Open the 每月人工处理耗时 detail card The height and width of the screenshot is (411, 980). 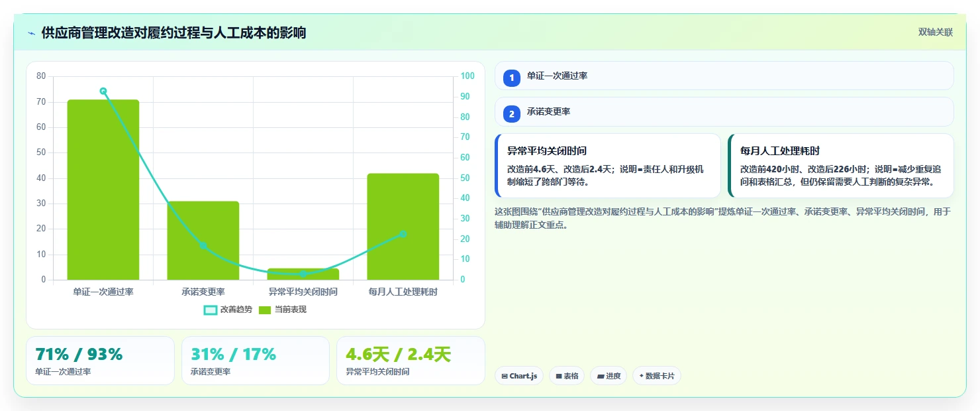[x=841, y=166]
